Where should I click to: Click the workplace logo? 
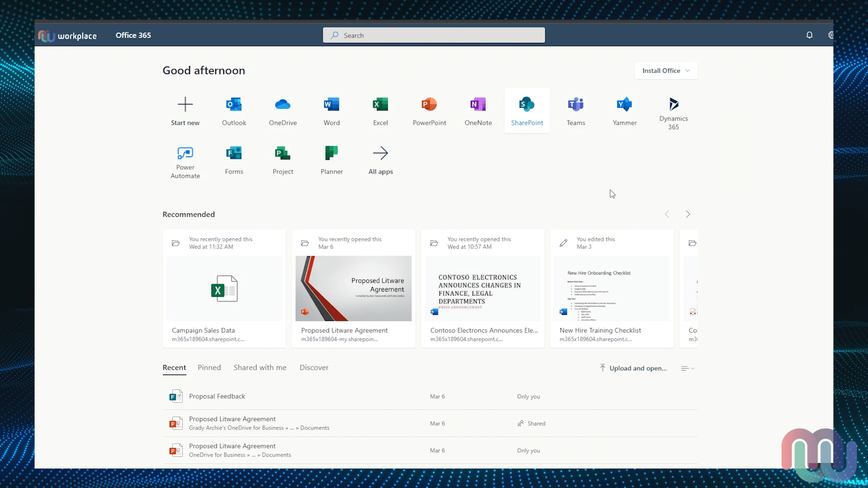[67, 36]
